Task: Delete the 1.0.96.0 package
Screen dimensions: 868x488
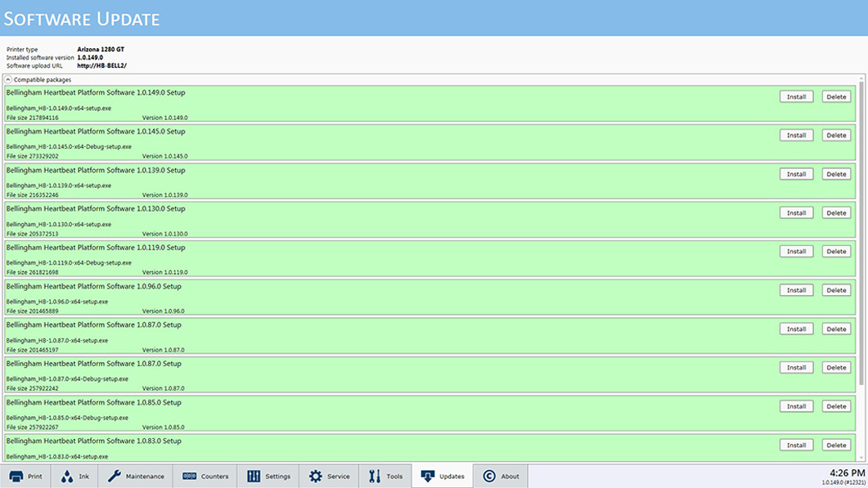Action: click(x=836, y=290)
